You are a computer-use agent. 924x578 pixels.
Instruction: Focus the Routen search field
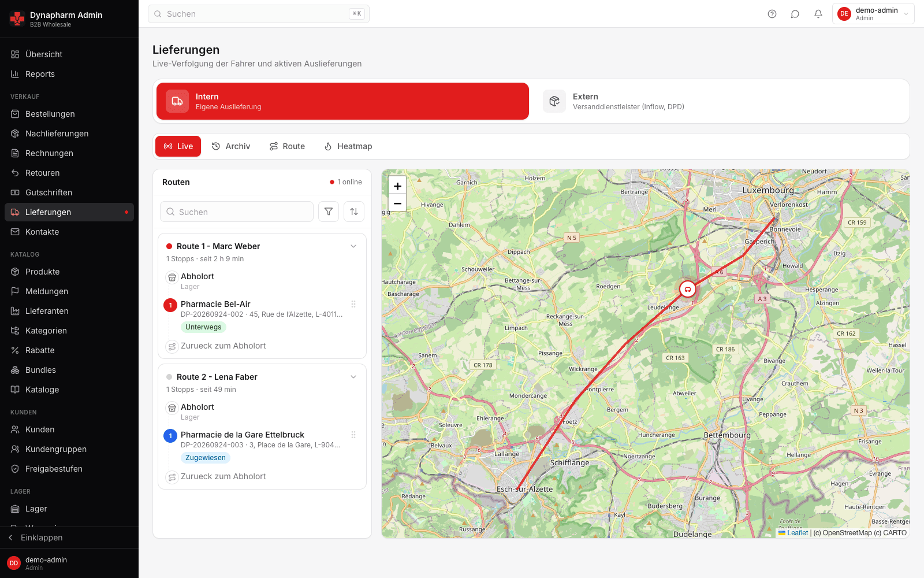pyautogui.click(x=237, y=212)
